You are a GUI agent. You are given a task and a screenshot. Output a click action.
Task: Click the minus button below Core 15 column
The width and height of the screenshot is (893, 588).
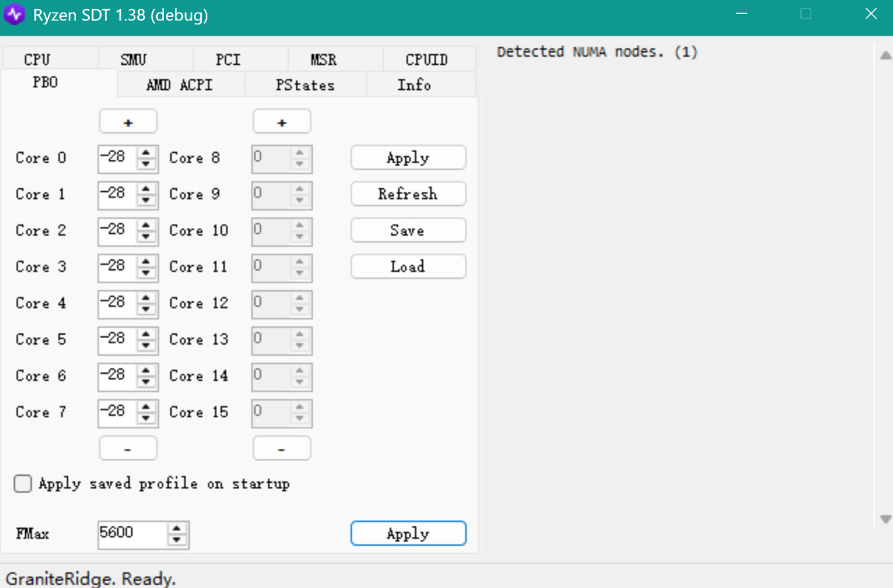(x=282, y=448)
